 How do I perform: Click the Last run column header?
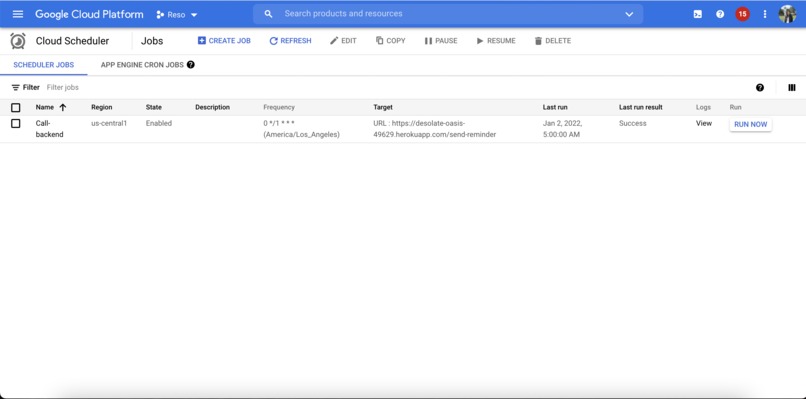(x=555, y=107)
